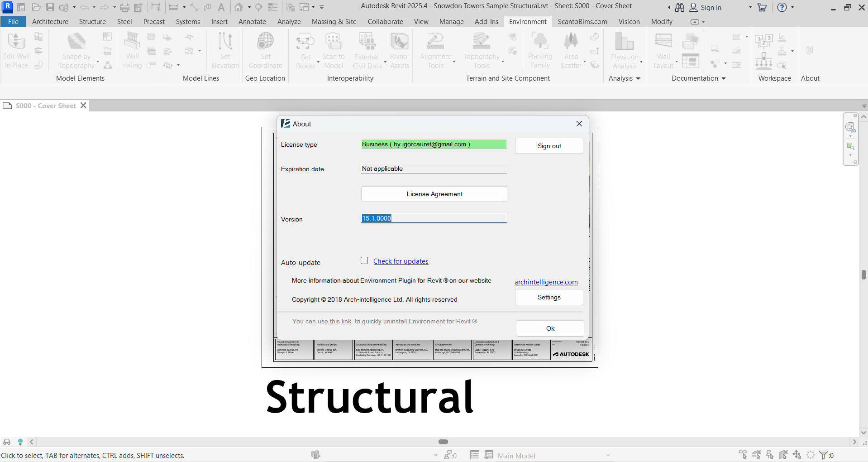
Task: Select the Area Scatter tool
Action: 571,51
